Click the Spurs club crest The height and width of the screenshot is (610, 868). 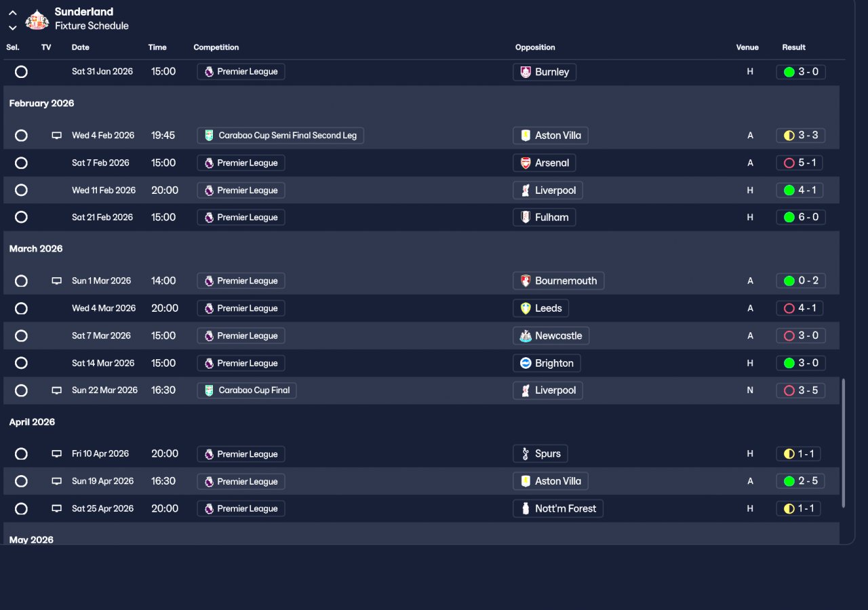tap(525, 454)
